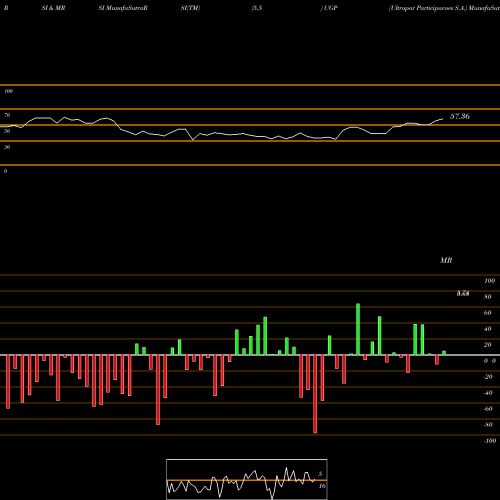
Task: Click the right end of the RSI line
Action: pos(443,119)
